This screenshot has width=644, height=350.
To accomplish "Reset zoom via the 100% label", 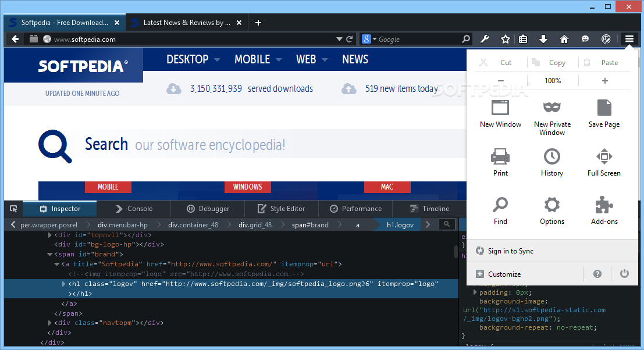I will point(553,81).
